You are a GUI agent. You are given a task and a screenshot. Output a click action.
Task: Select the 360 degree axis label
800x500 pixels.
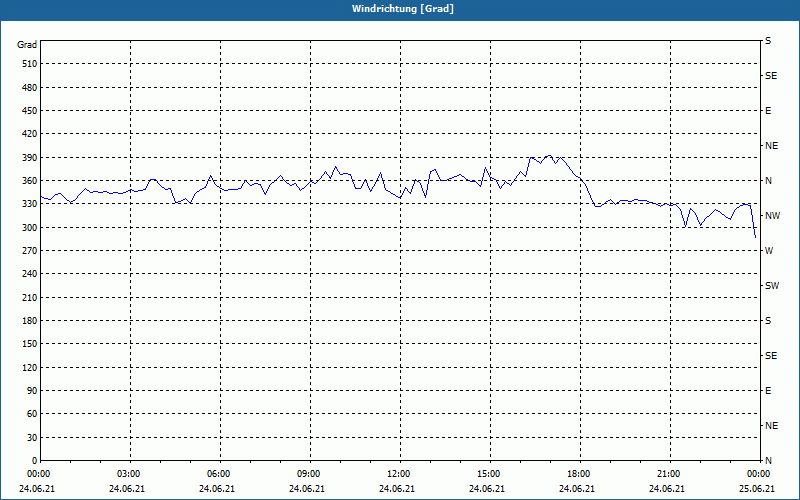coord(30,181)
